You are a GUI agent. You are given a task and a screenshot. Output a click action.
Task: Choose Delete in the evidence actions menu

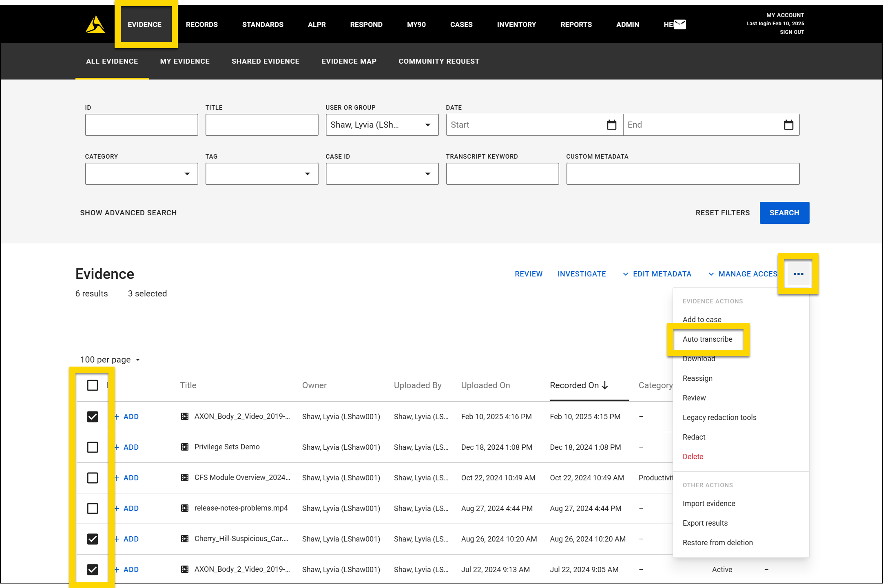coord(693,457)
